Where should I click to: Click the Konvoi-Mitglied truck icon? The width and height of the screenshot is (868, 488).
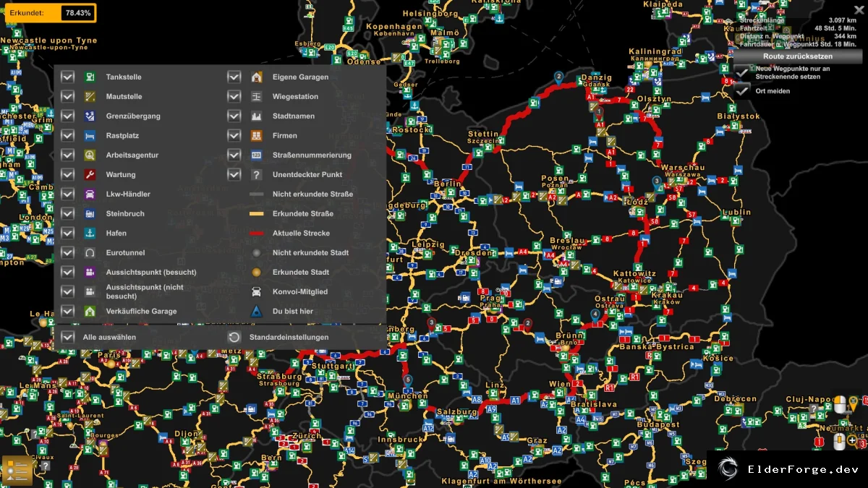click(256, 291)
